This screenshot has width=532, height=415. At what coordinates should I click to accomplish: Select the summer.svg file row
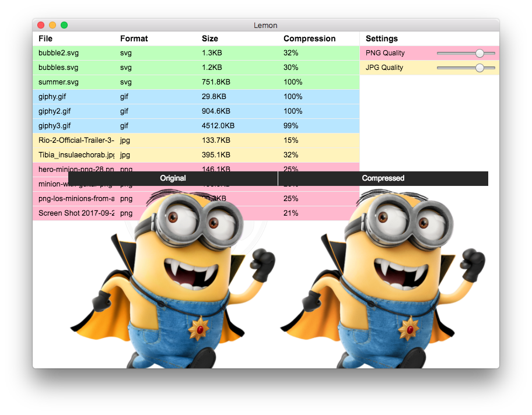pyautogui.click(x=196, y=82)
